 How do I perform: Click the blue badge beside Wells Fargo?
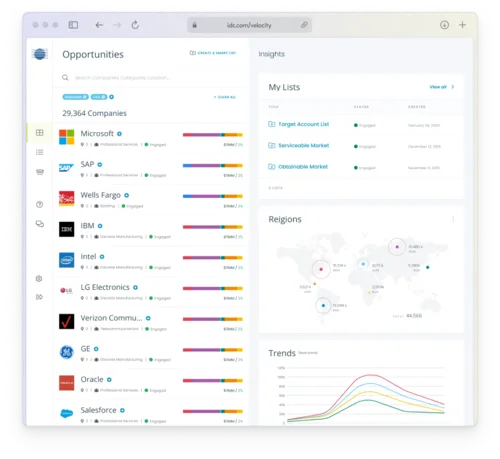pos(127,195)
